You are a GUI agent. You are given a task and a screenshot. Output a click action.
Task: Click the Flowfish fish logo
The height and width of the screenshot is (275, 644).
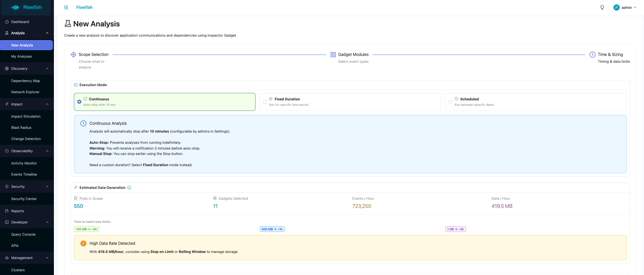click(x=15, y=7)
